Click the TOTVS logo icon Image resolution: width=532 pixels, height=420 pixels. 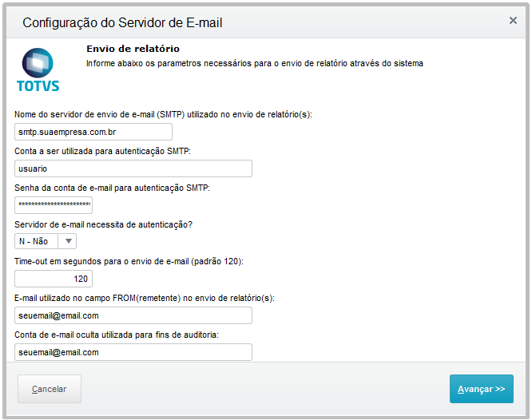(38, 69)
